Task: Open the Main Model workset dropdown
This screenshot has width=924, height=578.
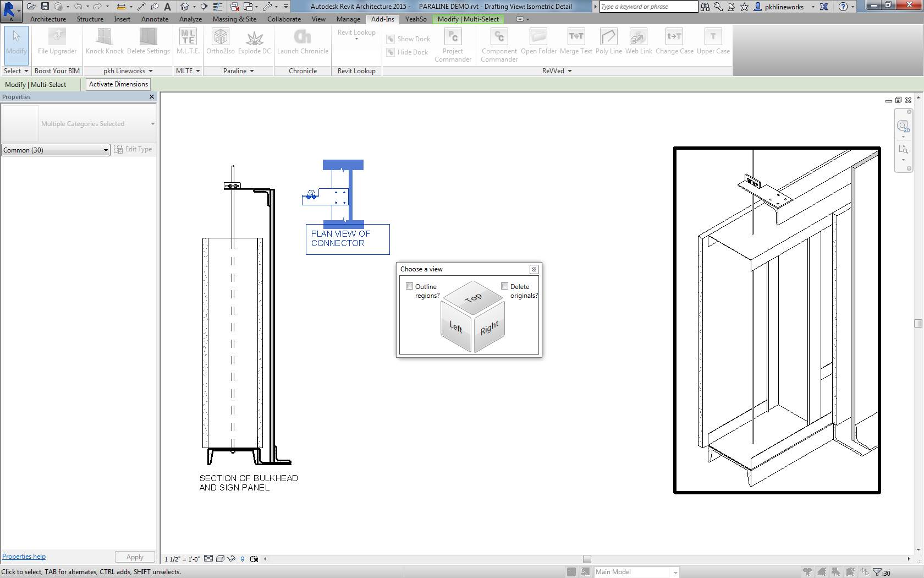Action: click(636, 572)
